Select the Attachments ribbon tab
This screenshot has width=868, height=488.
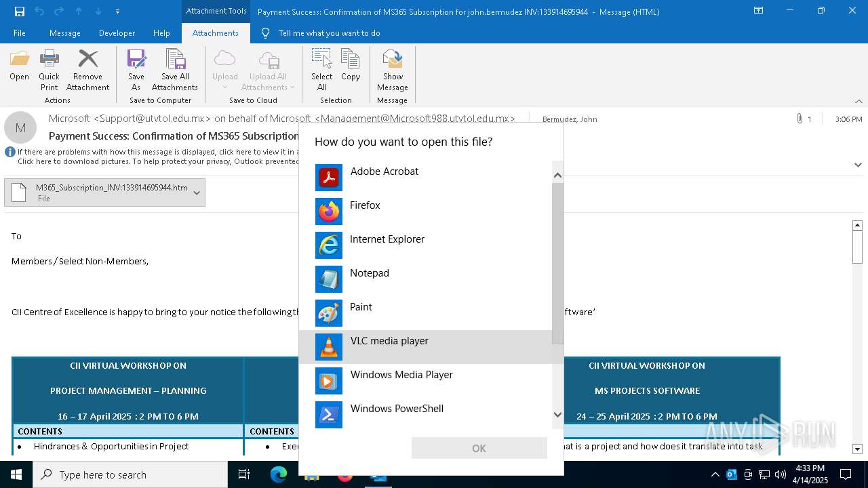coord(216,33)
